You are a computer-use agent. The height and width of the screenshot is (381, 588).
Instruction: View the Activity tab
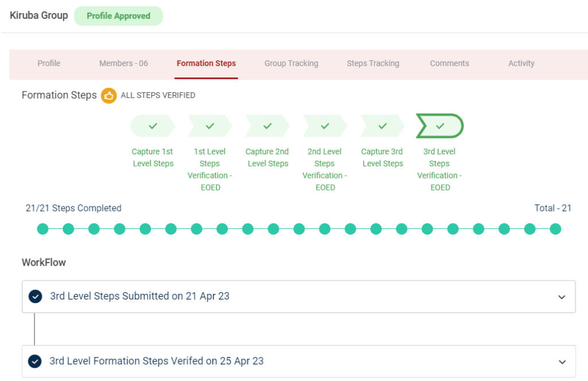(x=521, y=63)
